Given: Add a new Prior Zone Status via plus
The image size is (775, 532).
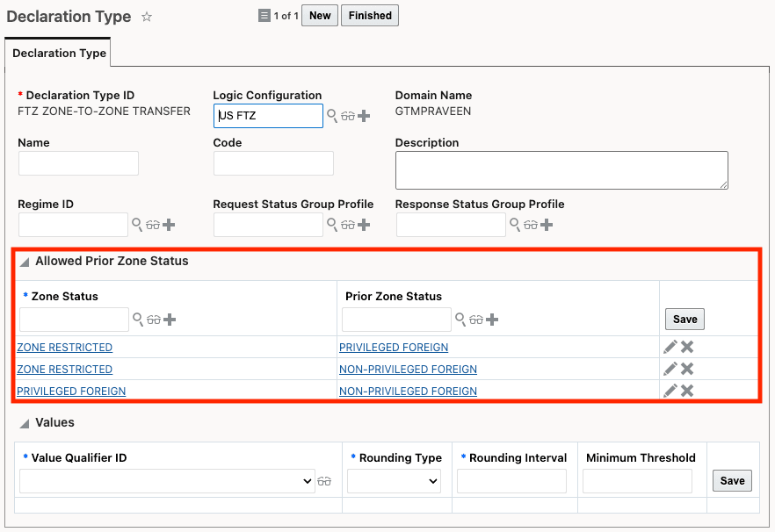Looking at the screenshot, I should [x=491, y=319].
